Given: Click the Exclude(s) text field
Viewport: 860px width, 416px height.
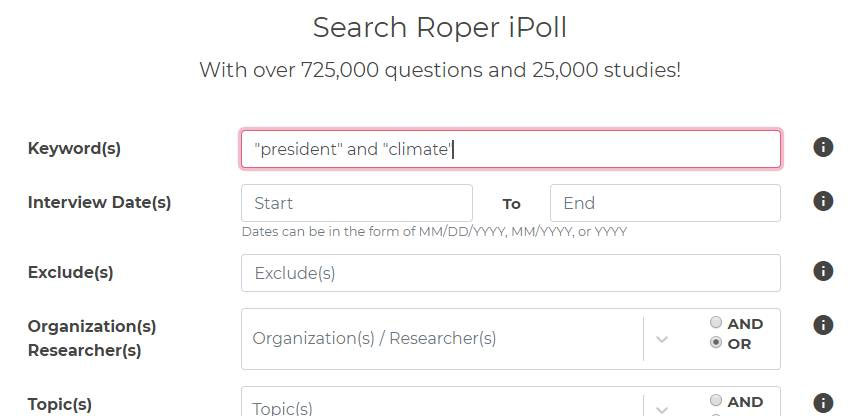Looking at the screenshot, I should click(511, 273).
